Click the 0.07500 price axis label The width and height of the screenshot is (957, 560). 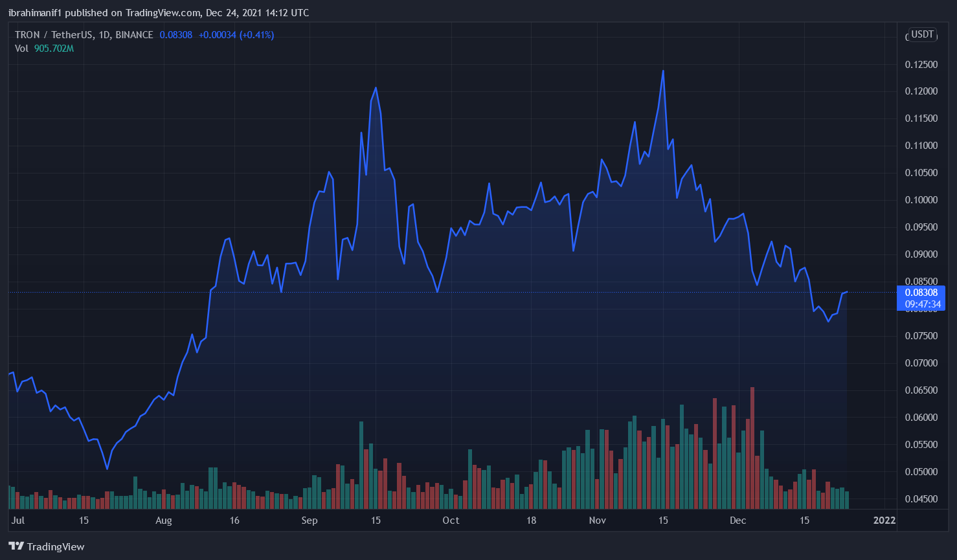point(921,336)
